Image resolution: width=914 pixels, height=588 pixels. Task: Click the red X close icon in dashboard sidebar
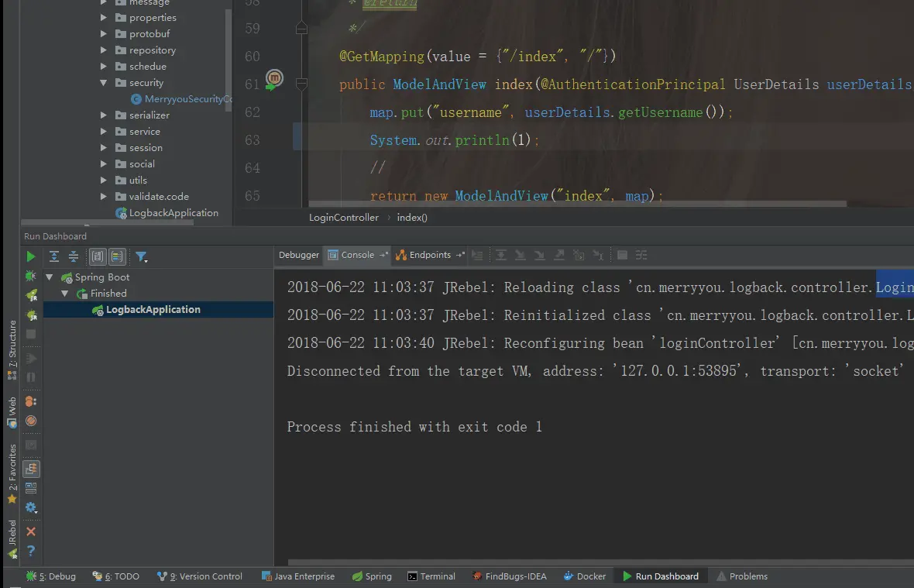coord(31,531)
